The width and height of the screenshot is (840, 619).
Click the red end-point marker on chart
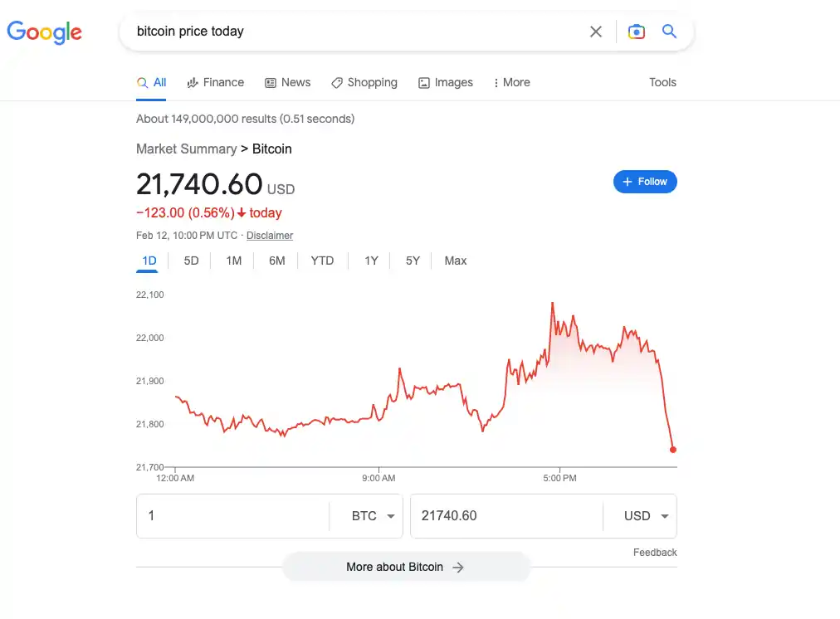[x=672, y=450]
